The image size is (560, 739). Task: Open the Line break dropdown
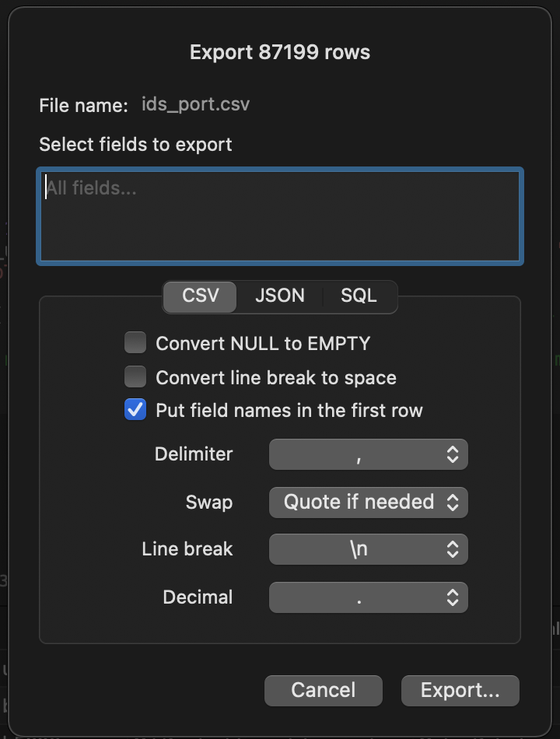click(368, 549)
